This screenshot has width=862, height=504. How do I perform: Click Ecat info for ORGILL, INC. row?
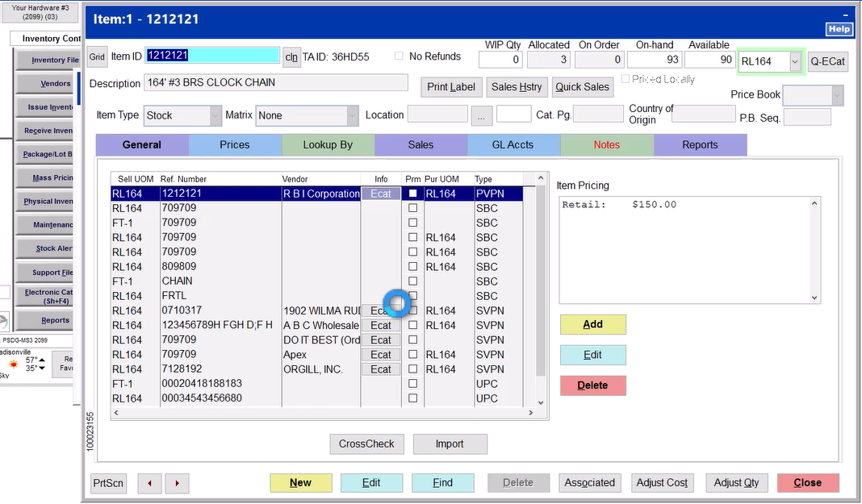tap(380, 369)
